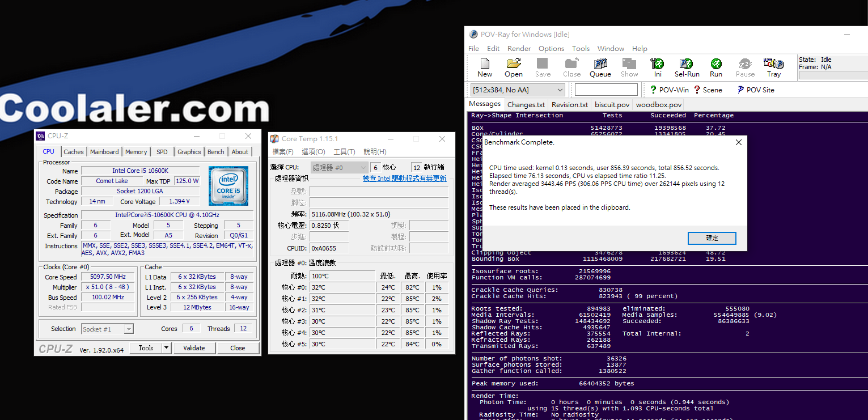Viewport: 868px width, 420px height.
Task: Click the CPU-Z title bar icon
Action: [x=40, y=136]
